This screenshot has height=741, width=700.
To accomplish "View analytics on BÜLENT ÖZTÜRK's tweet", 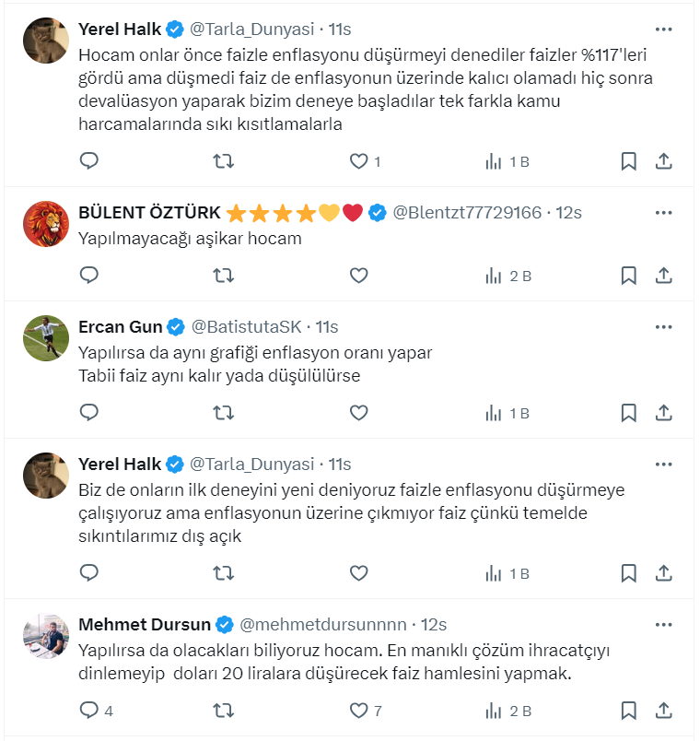I will [495, 275].
